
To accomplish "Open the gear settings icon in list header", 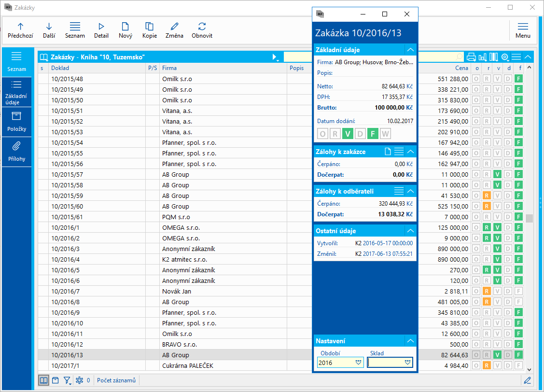I will coord(505,57).
